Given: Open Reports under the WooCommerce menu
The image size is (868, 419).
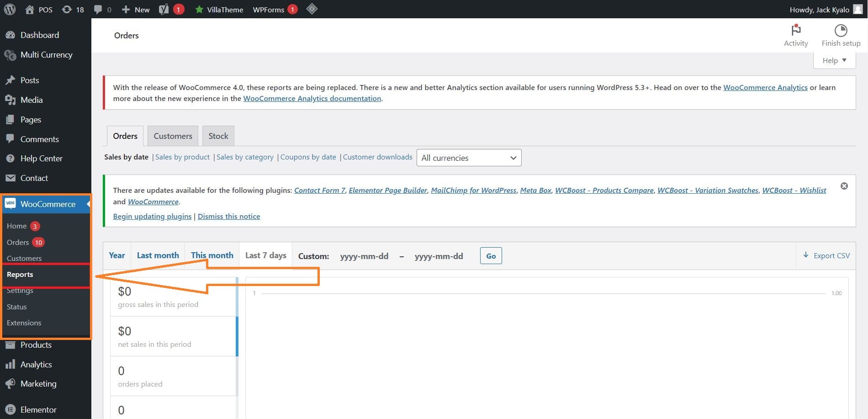Looking at the screenshot, I should click(x=20, y=274).
